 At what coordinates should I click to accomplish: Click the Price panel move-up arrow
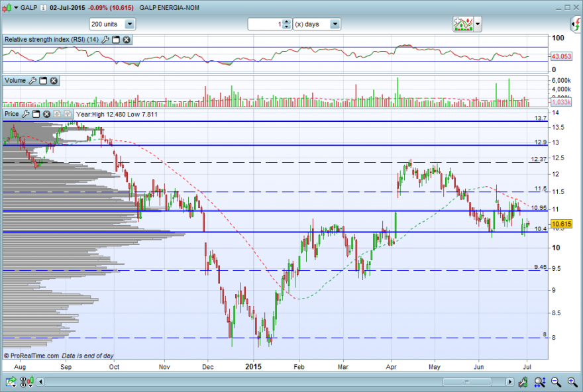point(68,114)
